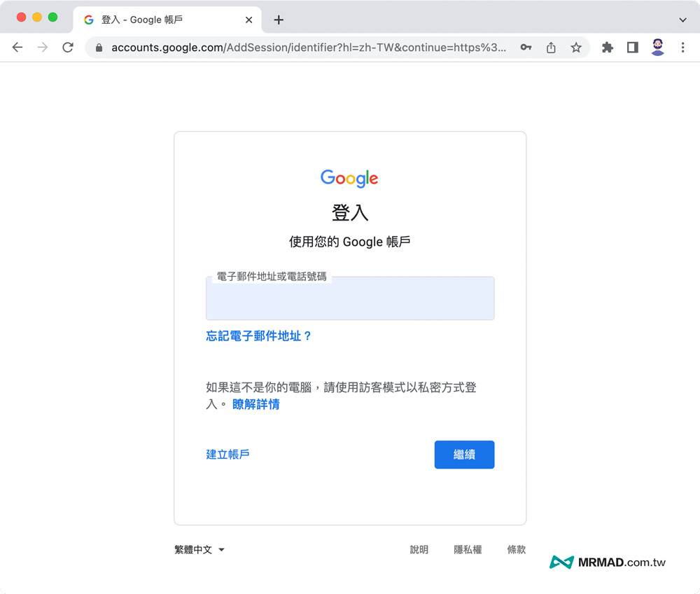
Task: Click the 建立帳戶 link
Action: point(227,454)
